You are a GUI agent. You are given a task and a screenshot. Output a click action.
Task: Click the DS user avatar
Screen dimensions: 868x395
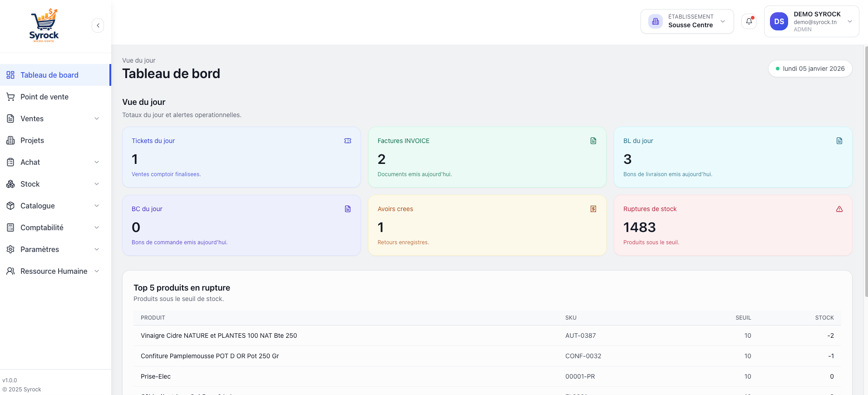tap(779, 21)
